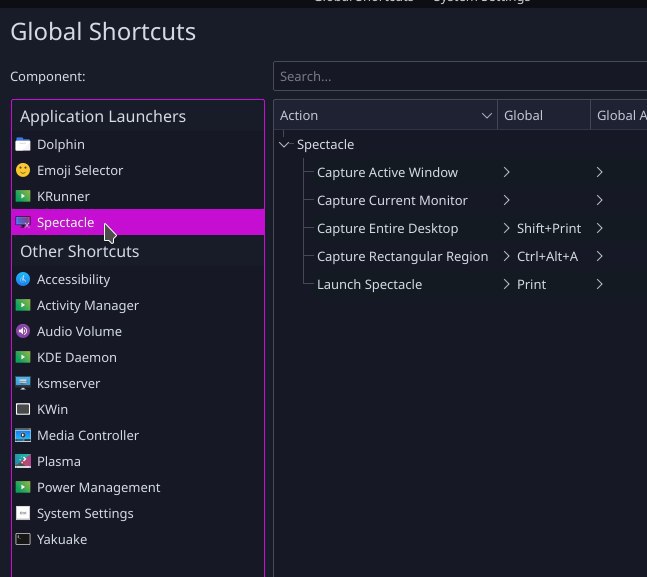Open Audio Volume shortcuts
Image resolution: width=647 pixels, height=577 pixels.
click(138, 331)
